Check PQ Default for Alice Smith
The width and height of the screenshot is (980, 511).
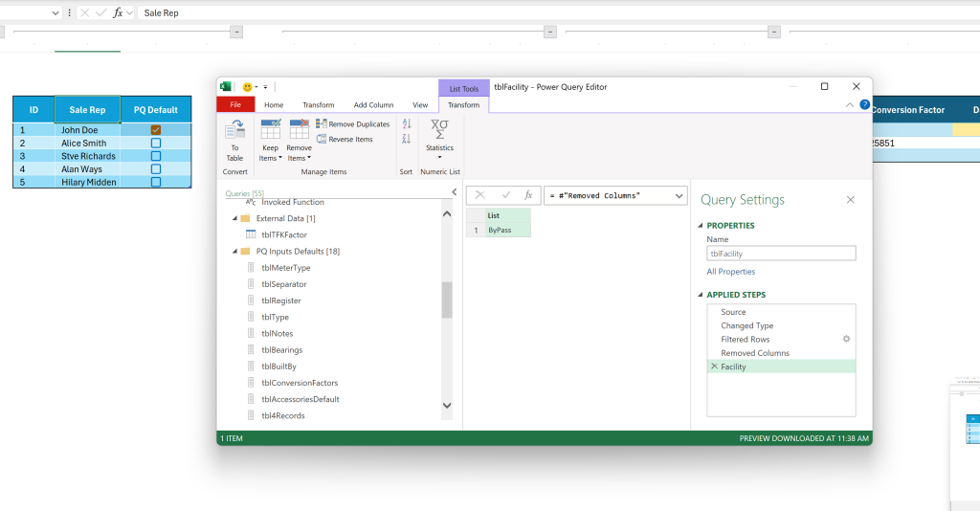tap(156, 143)
